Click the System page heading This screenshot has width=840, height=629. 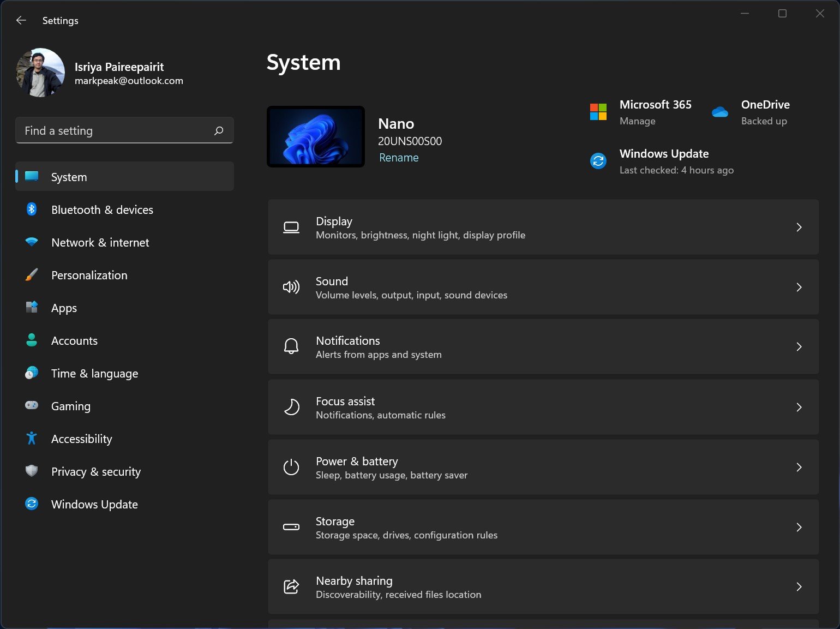(303, 62)
